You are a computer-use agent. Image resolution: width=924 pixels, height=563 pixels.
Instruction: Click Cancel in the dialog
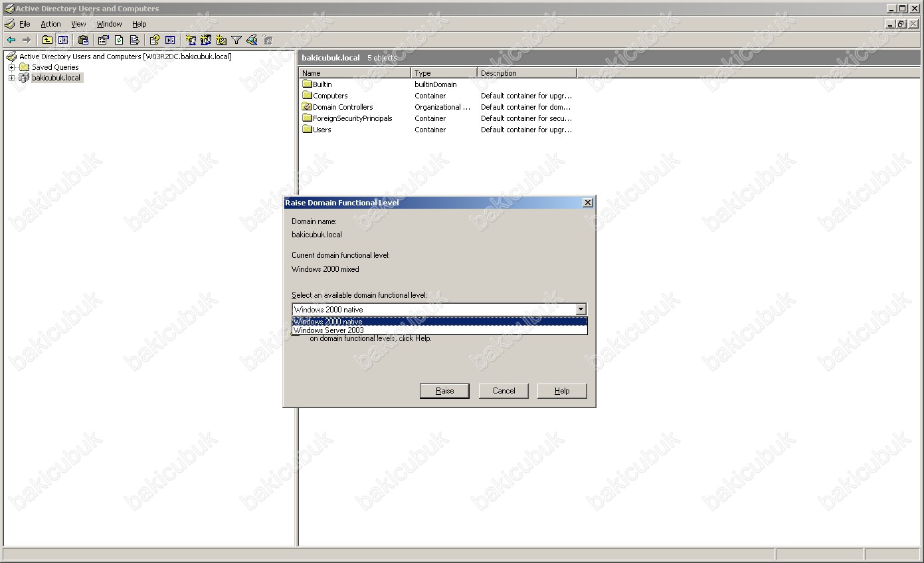(504, 391)
